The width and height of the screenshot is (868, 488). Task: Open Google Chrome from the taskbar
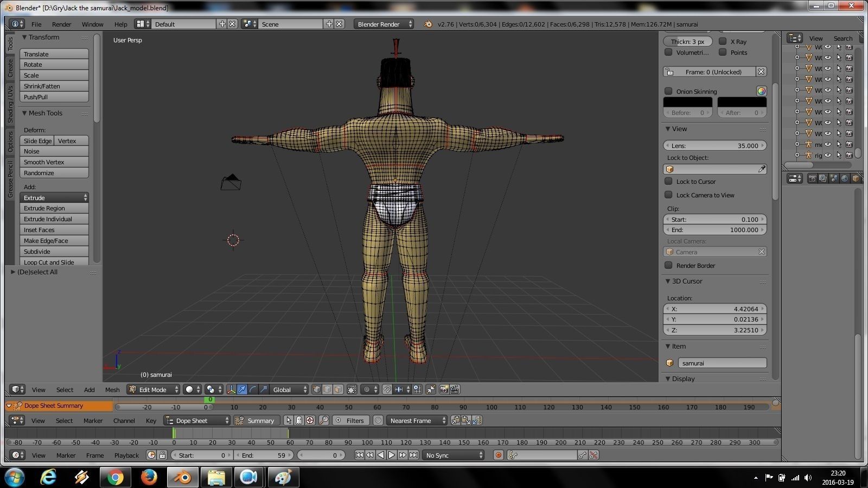115,477
